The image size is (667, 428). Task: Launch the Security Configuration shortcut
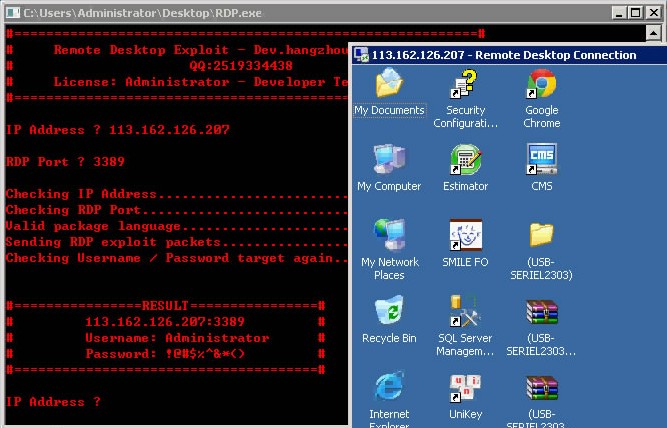(x=465, y=86)
